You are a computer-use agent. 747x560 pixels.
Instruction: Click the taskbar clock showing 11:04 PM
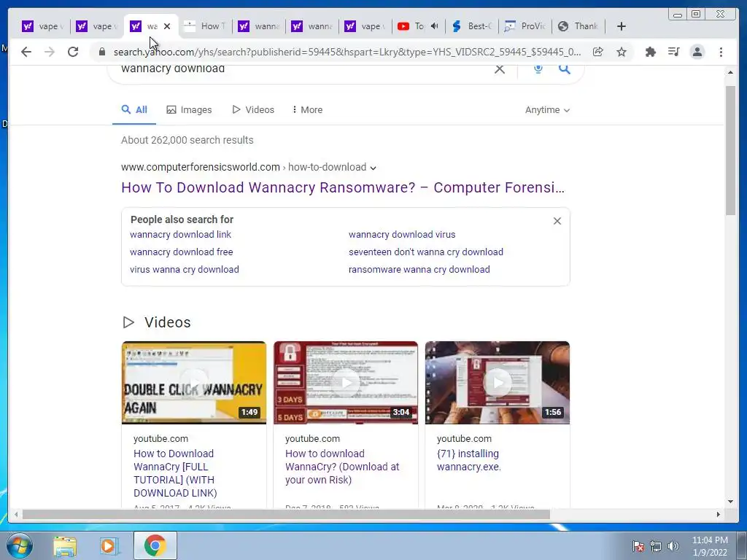(710, 546)
